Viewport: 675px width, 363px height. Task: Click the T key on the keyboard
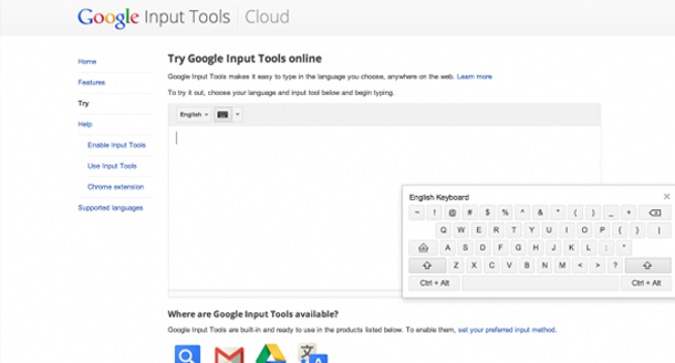[x=514, y=230]
